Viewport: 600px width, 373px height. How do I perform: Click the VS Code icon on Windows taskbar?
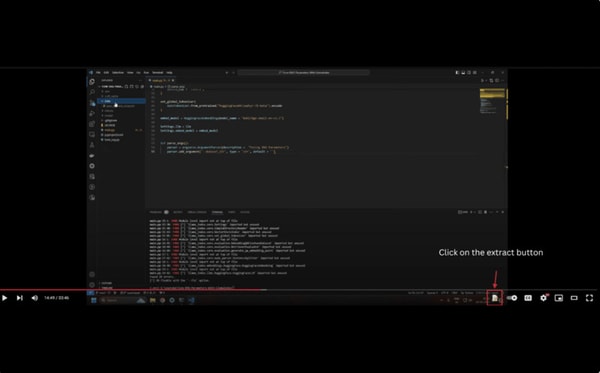click(191, 300)
